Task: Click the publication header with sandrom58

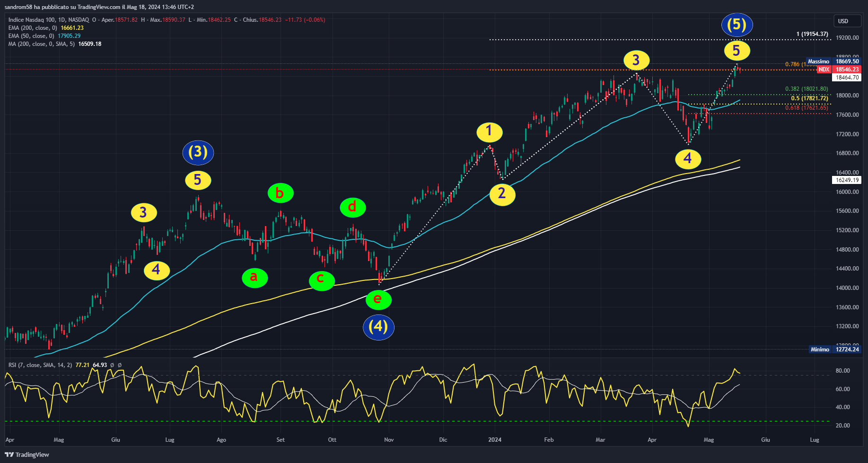Action: point(99,7)
